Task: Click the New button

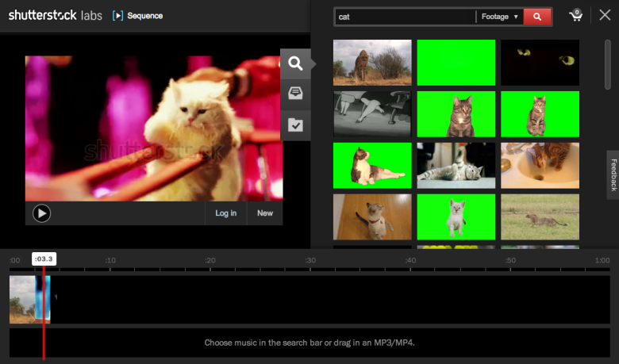Action: 264,213
